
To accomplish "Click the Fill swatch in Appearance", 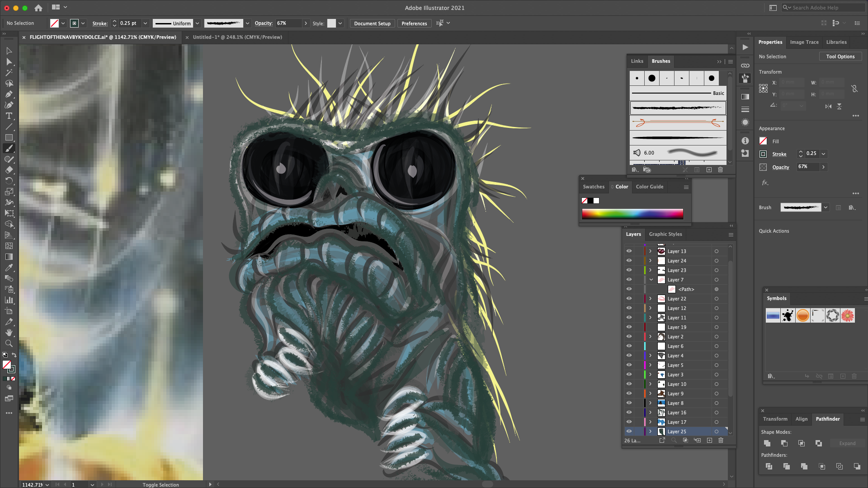I will click(763, 141).
